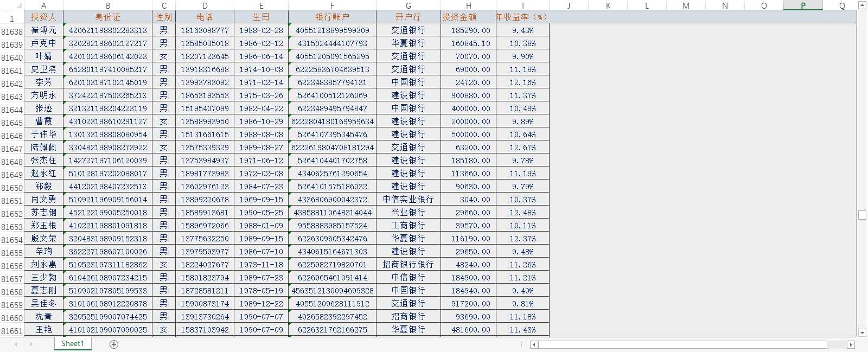Viewport: 868px width, 352px height.
Task: Click phone cell 13585035018
Action: (x=205, y=43)
